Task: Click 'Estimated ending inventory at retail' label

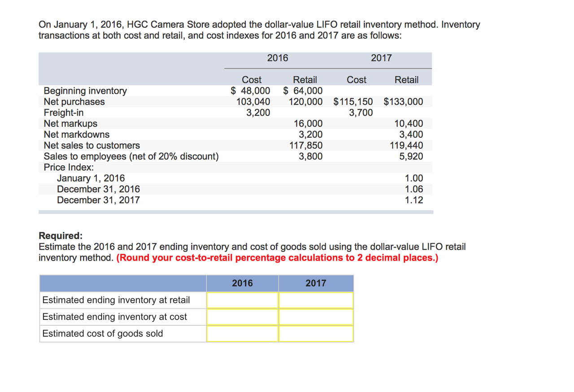Action: (x=116, y=300)
